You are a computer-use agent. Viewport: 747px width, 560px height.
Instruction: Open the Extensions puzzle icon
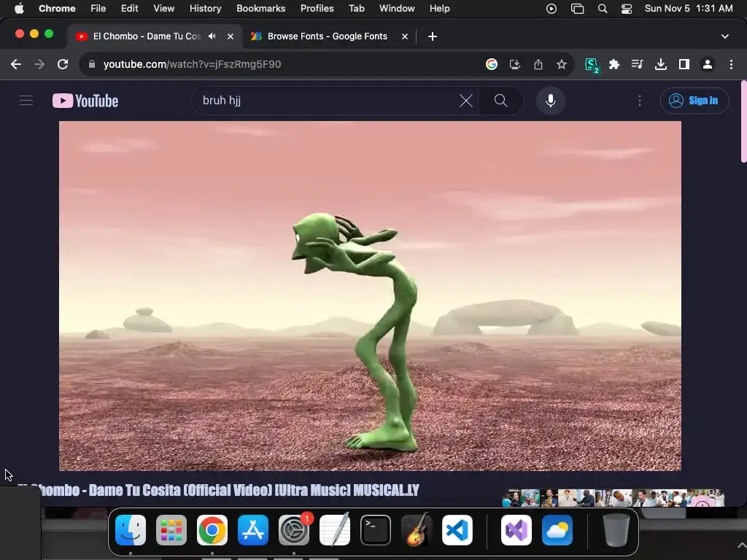[614, 64]
